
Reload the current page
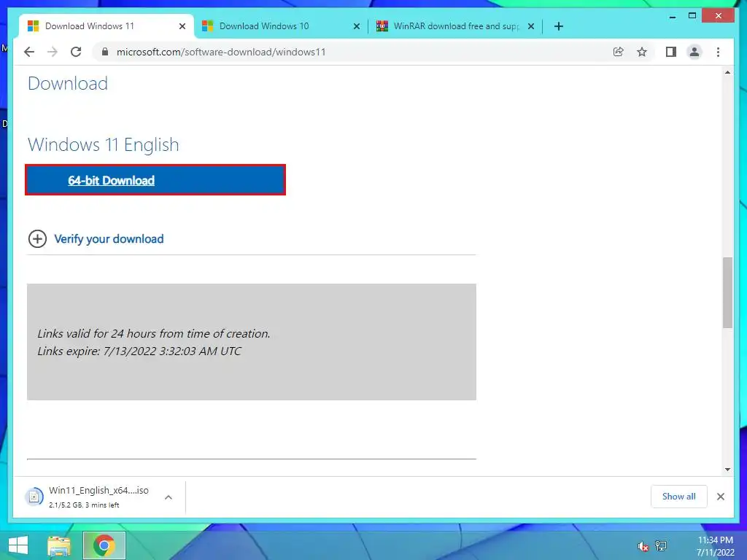pos(76,52)
